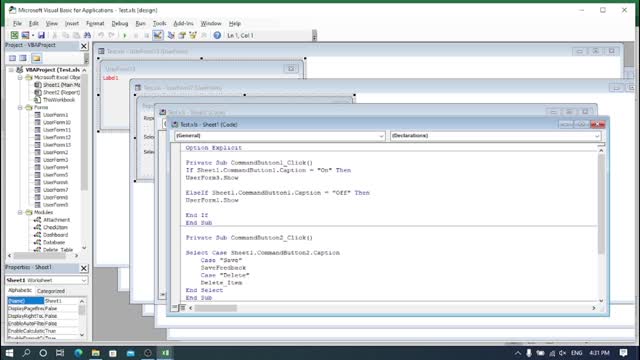The height and width of the screenshot is (360, 640).
Task: Collapse the Microsoft Excel Objects folder
Action: (20, 77)
